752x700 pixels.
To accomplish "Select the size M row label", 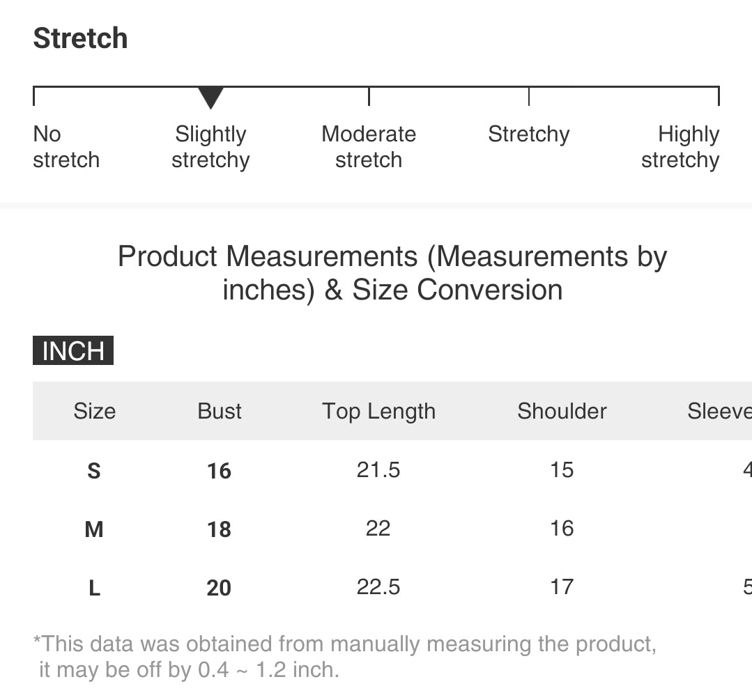I will [x=94, y=529].
